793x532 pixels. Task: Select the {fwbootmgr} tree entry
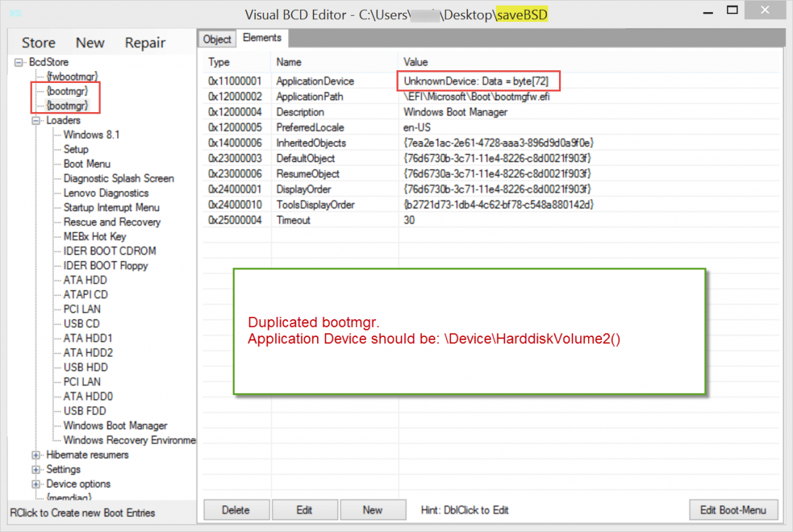72,76
